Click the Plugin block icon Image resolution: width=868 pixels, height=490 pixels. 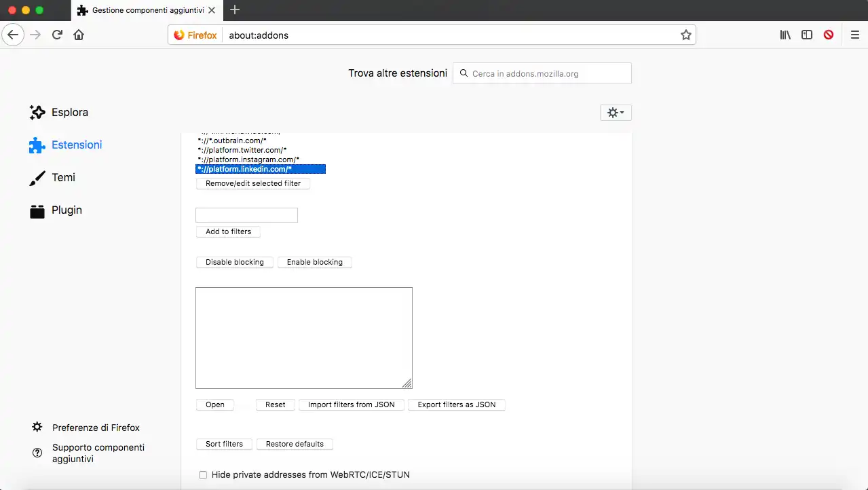(37, 211)
